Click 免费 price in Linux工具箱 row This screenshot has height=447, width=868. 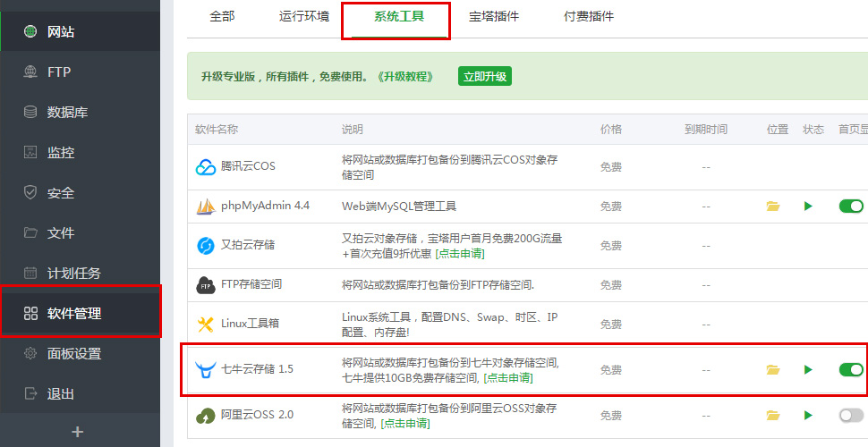(611, 325)
